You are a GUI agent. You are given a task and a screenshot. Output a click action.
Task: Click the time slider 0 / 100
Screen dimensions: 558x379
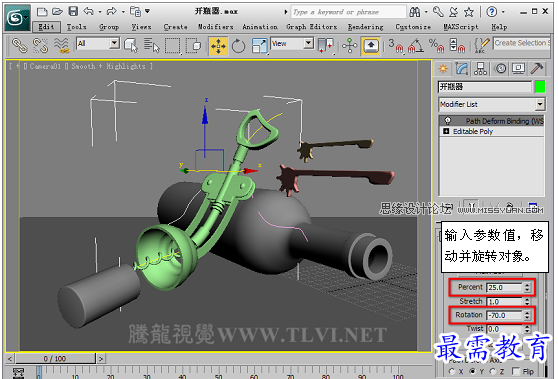(x=55, y=359)
